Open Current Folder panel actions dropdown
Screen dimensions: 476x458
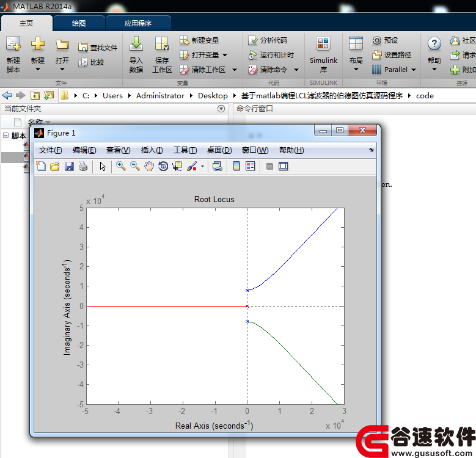coord(221,109)
